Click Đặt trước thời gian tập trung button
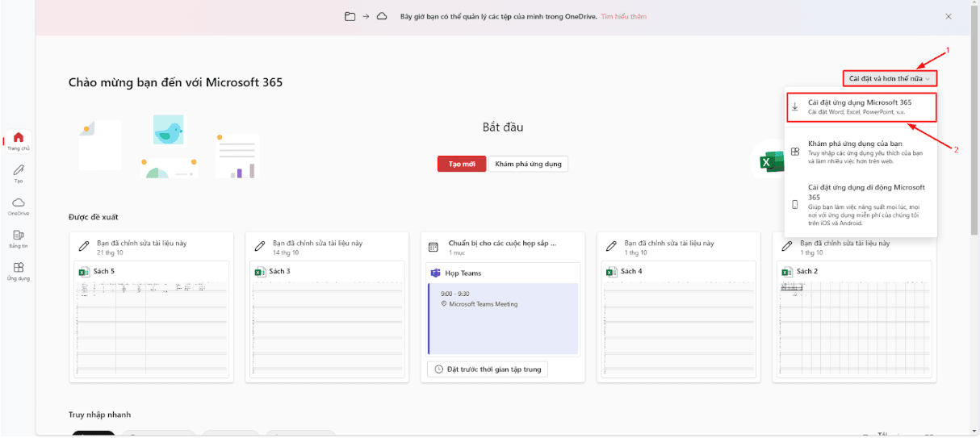This screenshot has width=980, height=438. (x=488, y=369)
